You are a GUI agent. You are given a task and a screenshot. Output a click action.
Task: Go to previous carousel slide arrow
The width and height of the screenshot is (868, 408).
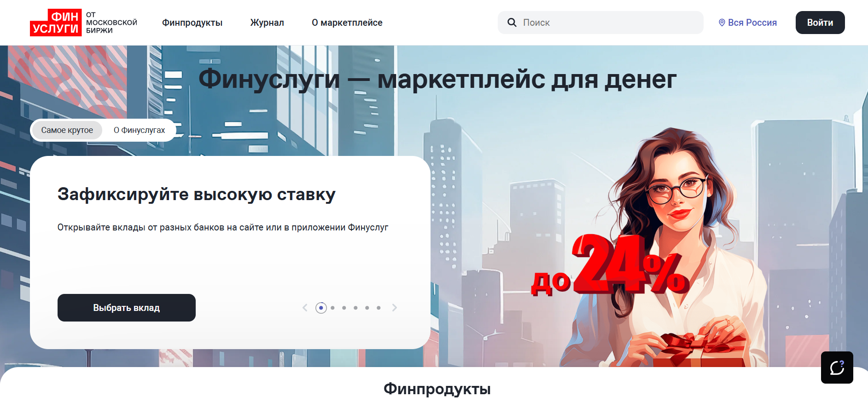click(305, 308)
